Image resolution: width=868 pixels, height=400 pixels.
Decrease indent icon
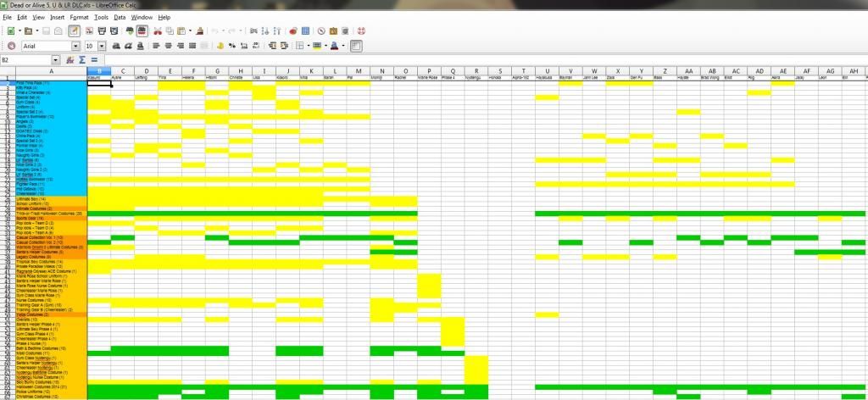[x=272, y=46]
